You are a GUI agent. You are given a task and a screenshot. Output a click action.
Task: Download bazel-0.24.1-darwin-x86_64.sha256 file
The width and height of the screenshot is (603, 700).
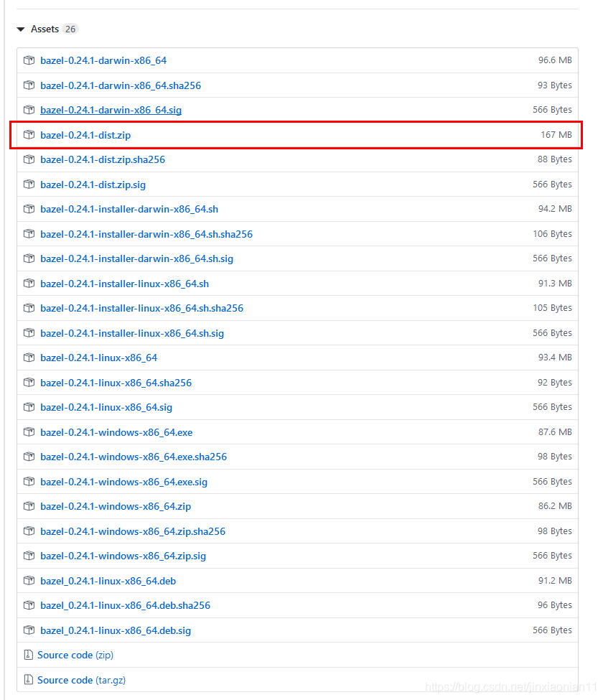coord(121,85)
